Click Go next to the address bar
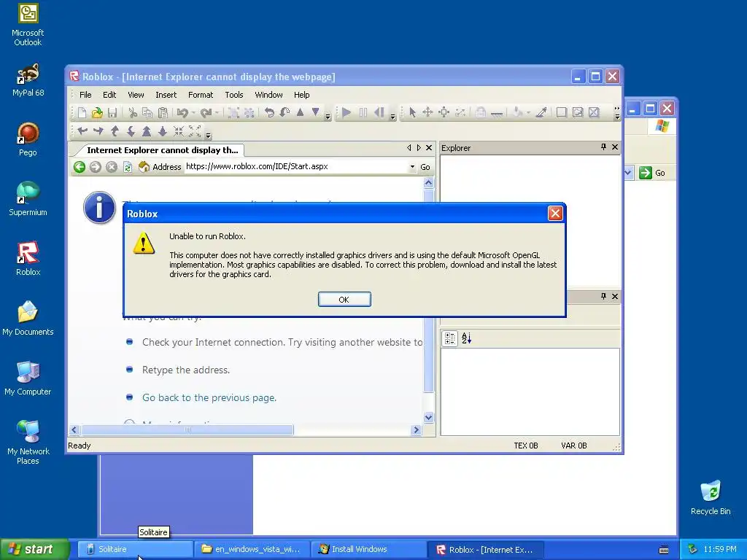Screen dimensions: 747x560 (x=425, y=167)
